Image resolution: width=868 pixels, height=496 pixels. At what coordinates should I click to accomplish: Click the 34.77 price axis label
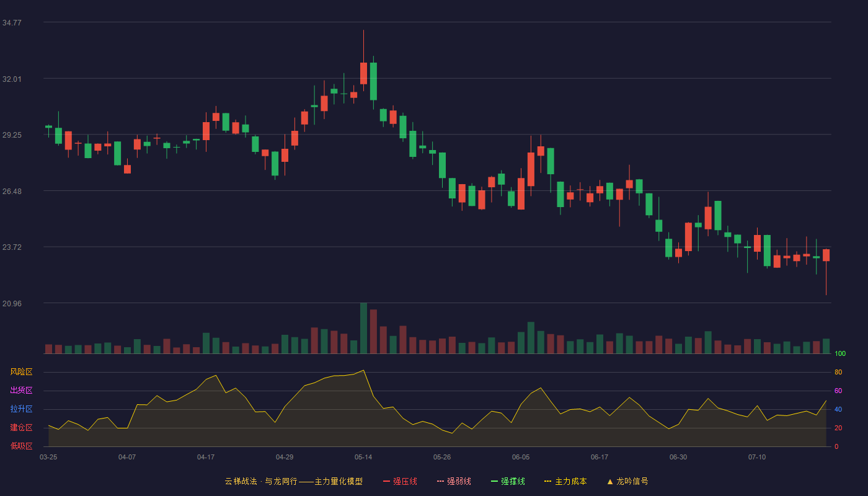tap(12, 22)
